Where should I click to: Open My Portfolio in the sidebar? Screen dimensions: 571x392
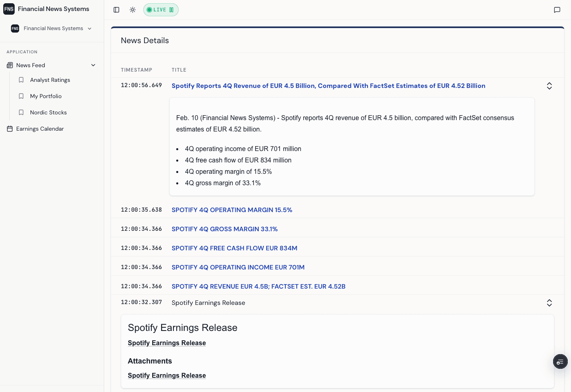pos(46,96)
